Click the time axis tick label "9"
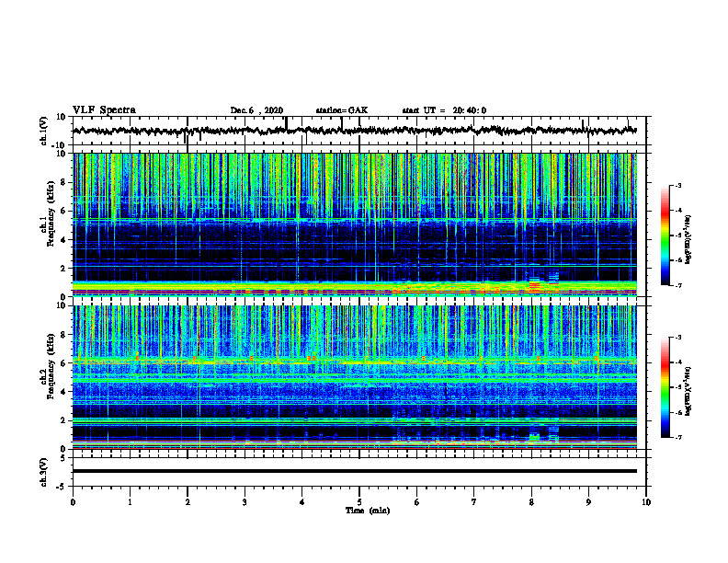 click(588, 502)
